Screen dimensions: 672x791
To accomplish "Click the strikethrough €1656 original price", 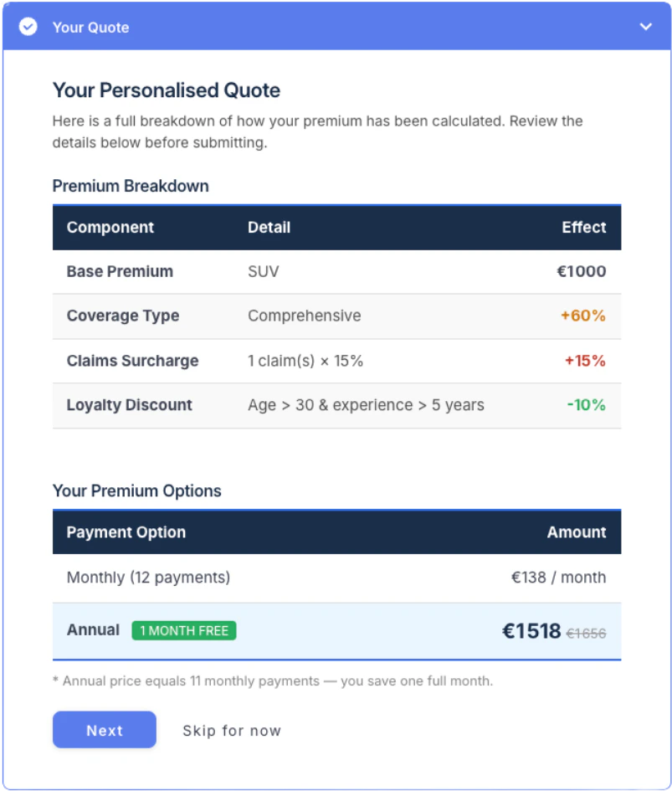I will [x=586, y=633].
